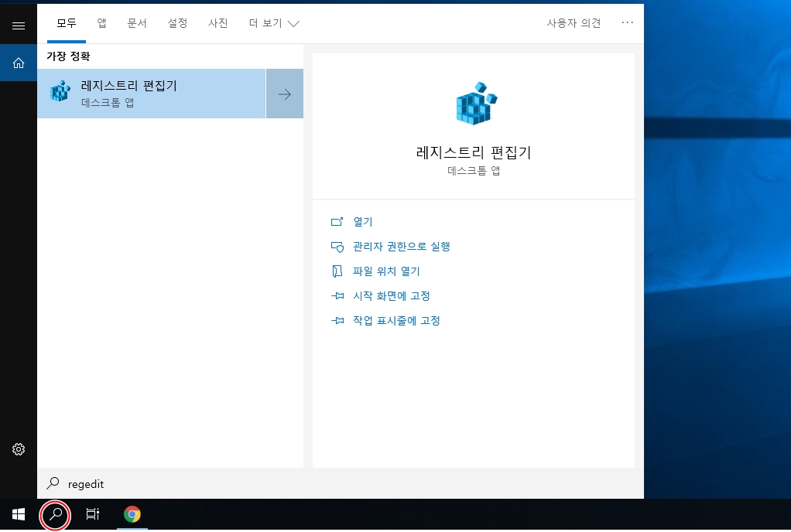Open the hamburger menu in search sidebar
This screenshot has width=791, height=532.
pos(19,26)
